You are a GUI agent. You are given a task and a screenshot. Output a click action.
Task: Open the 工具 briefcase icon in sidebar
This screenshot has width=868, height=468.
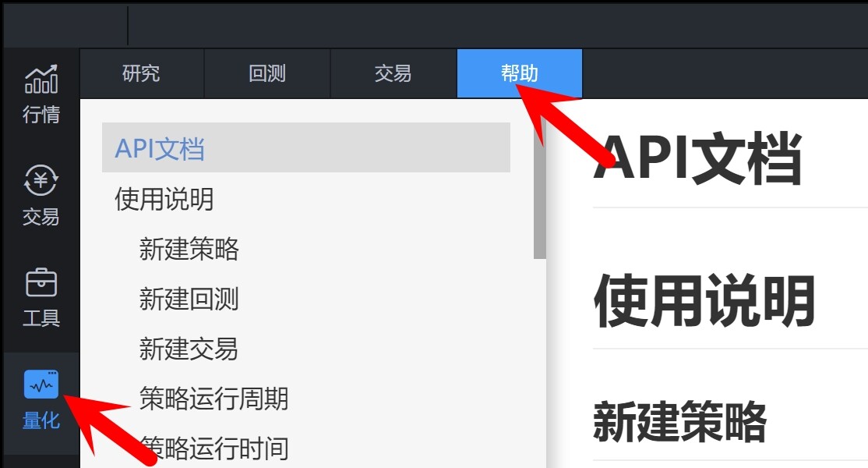(x=41, y=296)
